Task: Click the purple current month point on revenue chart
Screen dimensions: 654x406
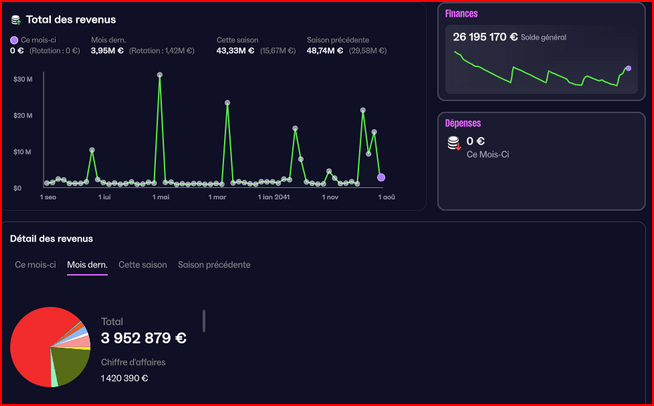Action: (381, 177)
